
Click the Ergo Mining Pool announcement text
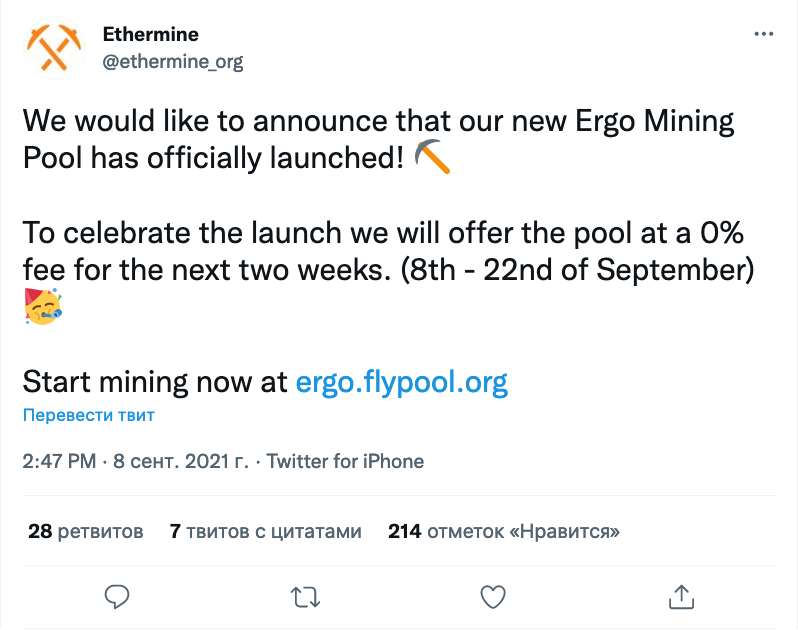(x=378, y=139)
